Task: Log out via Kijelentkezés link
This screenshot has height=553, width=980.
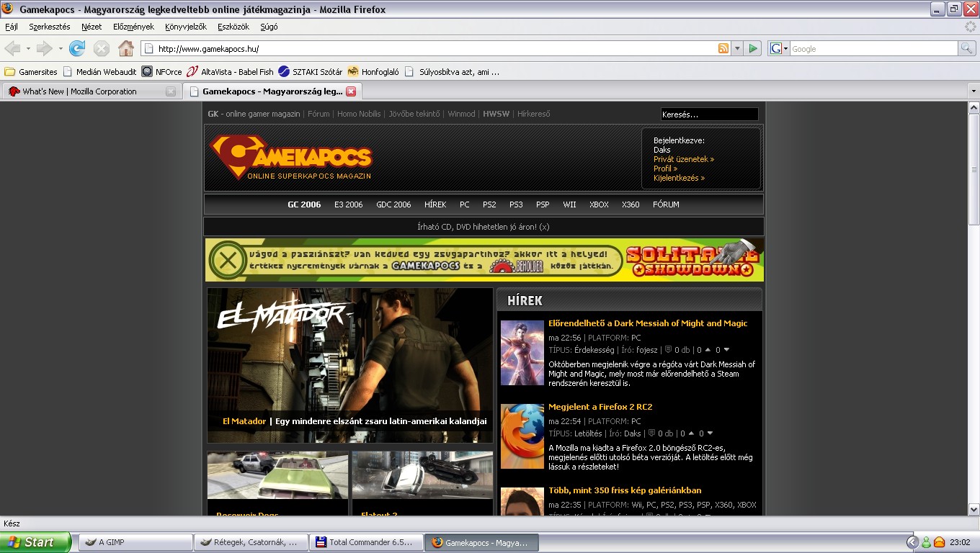Action: click(x=680, y=178)
